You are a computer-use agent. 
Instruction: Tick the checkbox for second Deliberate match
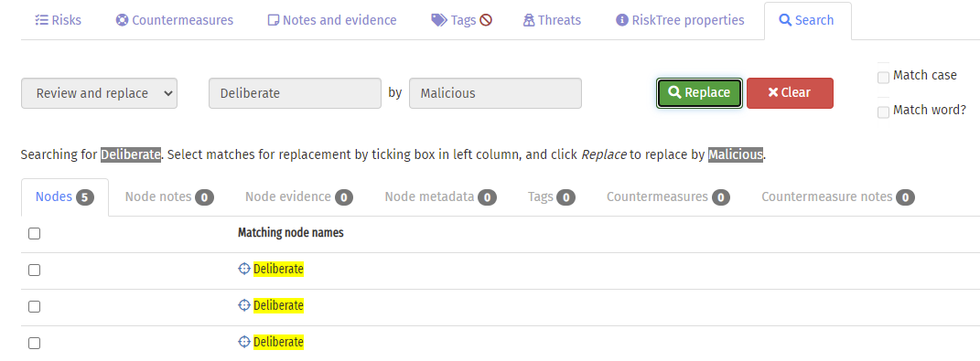[x=35, y=307]
